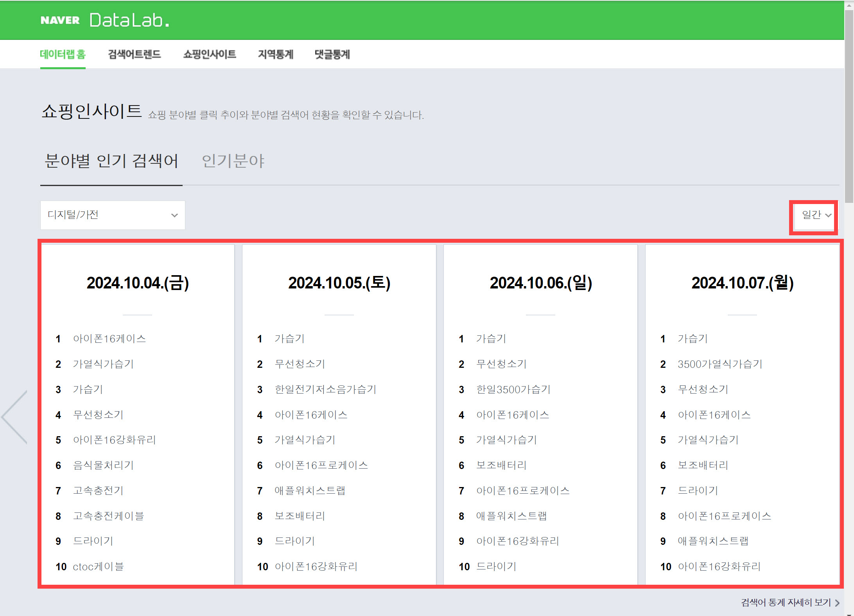Open the 지역통계 menu item
Screen dimensions: 854x616
click(x=275, y=54)
